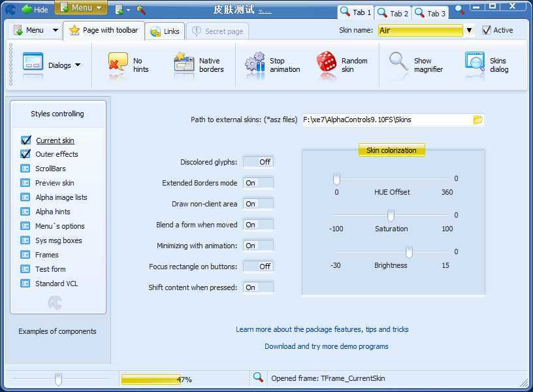
Task: Click the Saturation slider handle
Action: coord(391,216)
